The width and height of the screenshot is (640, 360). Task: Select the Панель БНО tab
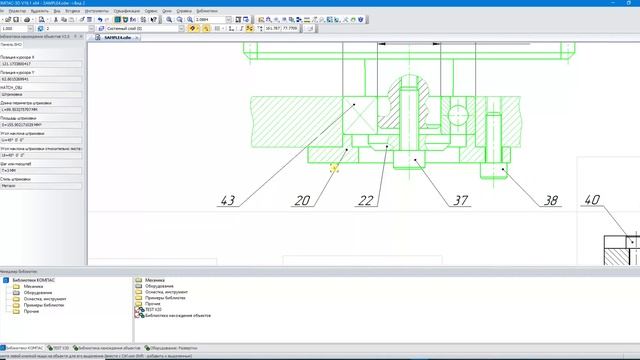[x=11, y=44]
